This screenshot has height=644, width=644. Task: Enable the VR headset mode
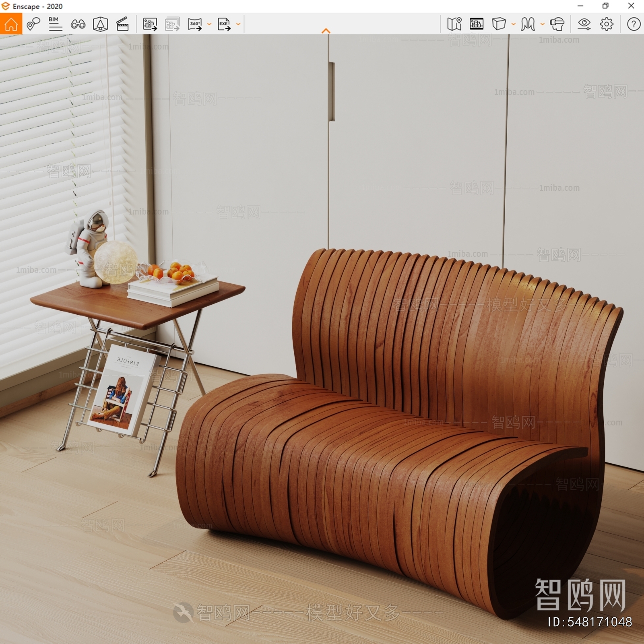pyautogui.click(x=557, y=24)
